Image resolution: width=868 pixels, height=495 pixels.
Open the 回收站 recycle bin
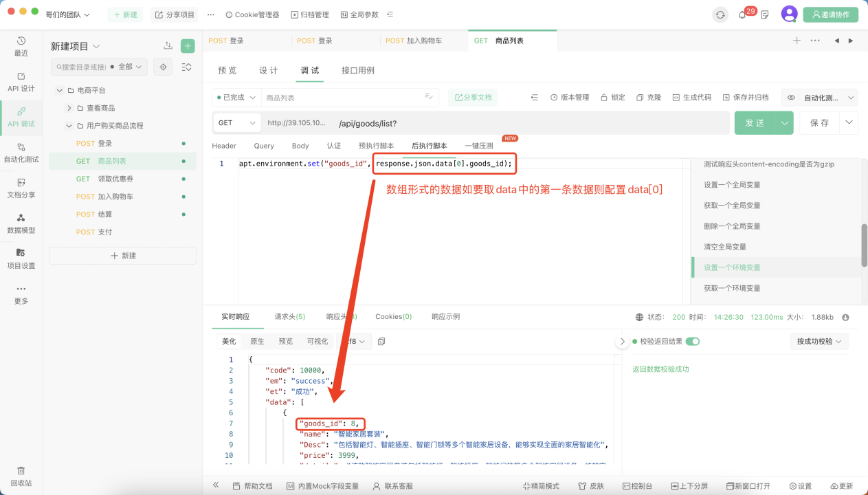(21, 476)
